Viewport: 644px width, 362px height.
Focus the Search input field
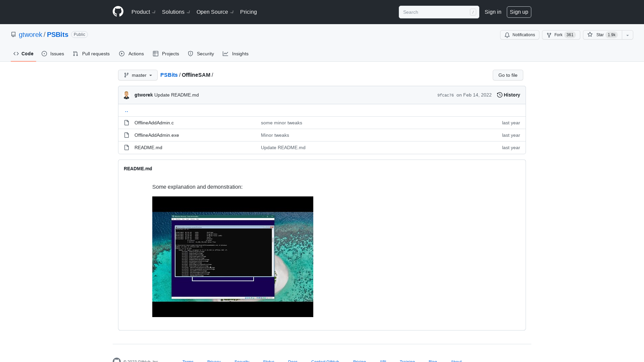pos(439,12)
